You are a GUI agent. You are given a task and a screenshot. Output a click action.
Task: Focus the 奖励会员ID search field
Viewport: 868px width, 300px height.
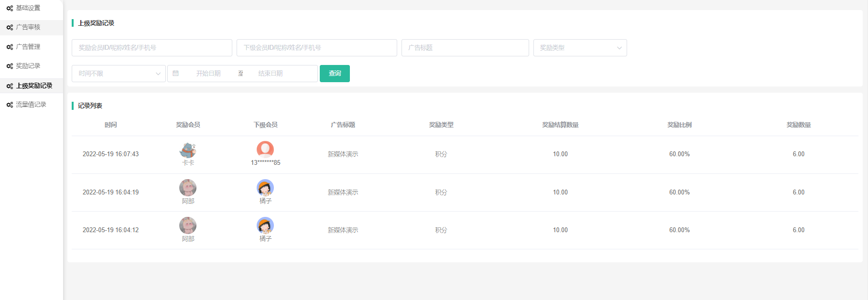click(152, 48)
